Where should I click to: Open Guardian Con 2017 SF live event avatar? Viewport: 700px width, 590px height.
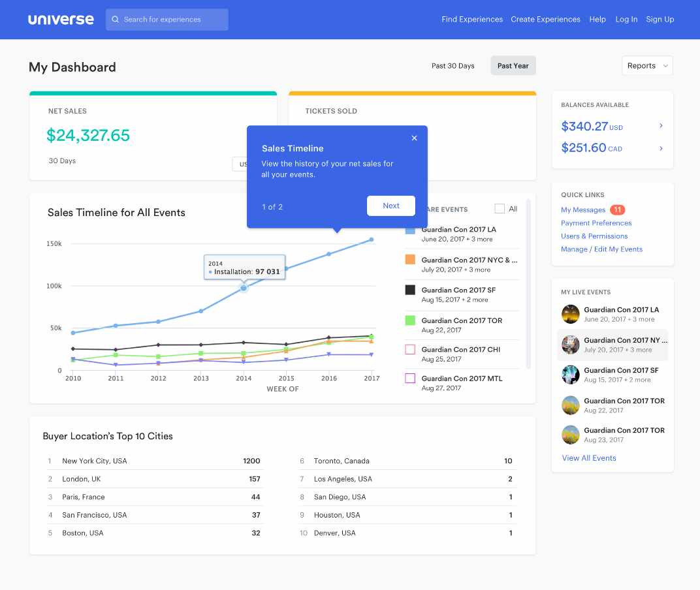pyautogui.click(x=571, y=375)
